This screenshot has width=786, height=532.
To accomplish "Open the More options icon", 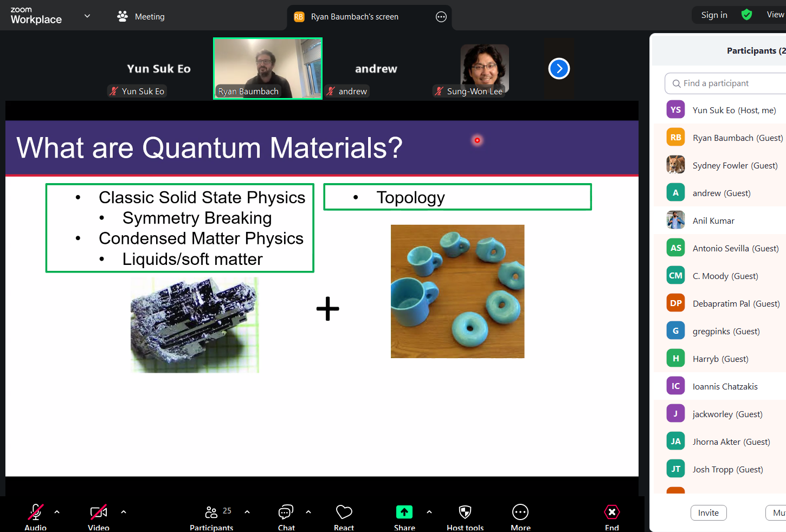I will tap(520, 512).
